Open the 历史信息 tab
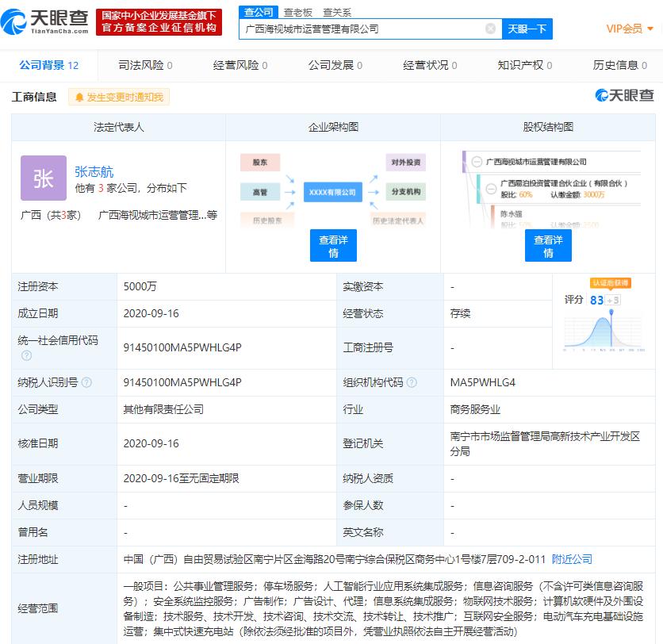The image size is (663, 644). 619,65
